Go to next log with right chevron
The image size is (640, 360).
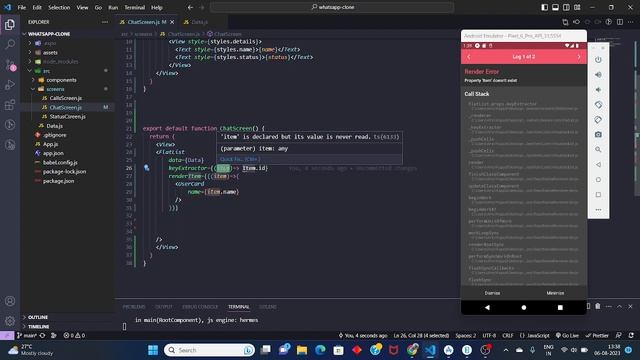[x=579, y=57]
